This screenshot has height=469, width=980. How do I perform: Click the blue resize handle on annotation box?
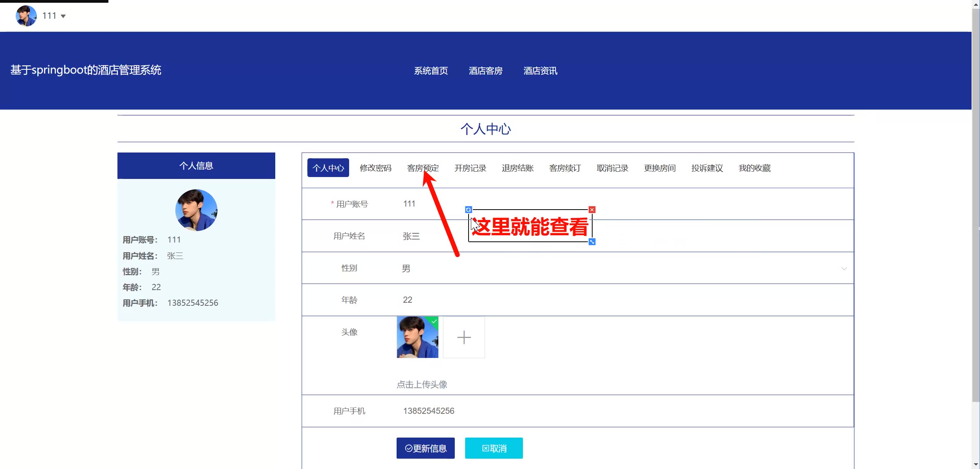click(592, 242)
